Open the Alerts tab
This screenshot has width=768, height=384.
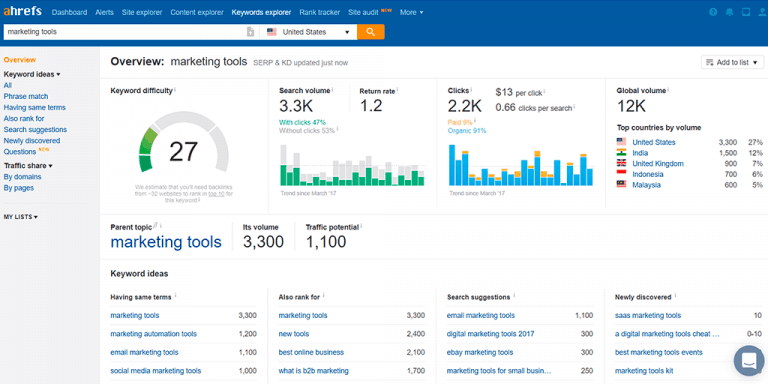pyautogui.click(x=104, y=12)
